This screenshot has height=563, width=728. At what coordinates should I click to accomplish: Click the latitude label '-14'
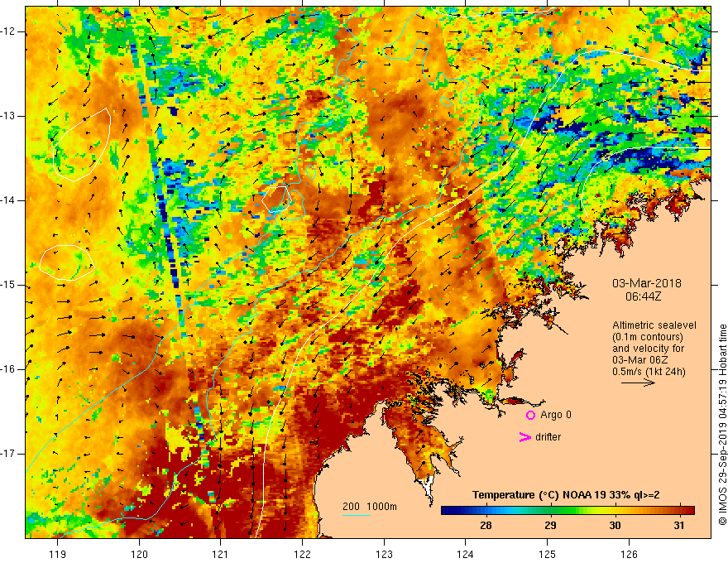tap(8, 200)
